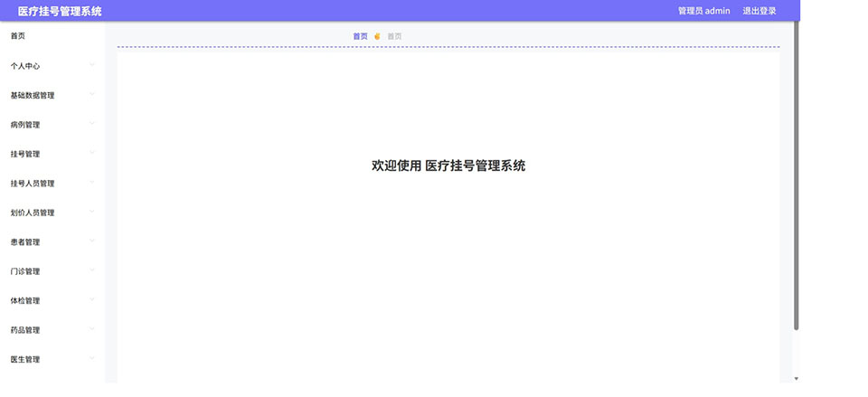This screenshot has height=397, width=868.
Task: Click 退出登录 to log out
Action: [759, 11]
